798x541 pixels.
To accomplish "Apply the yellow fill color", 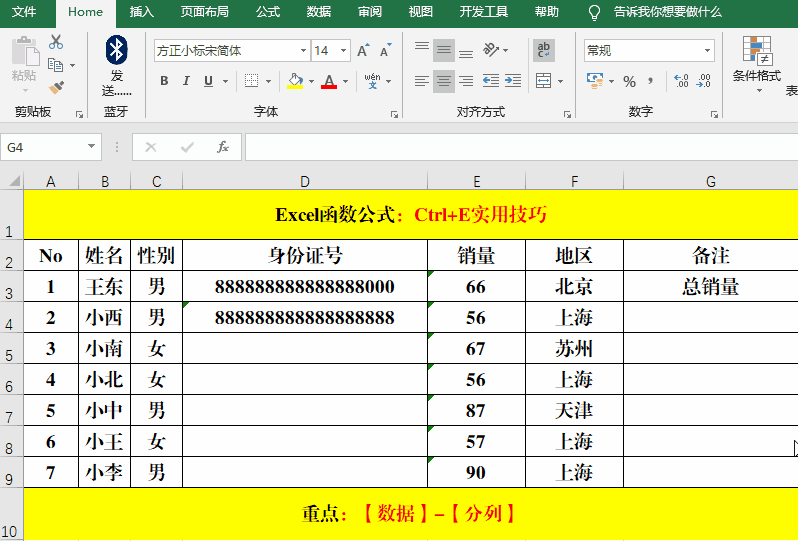I will 295,81.
